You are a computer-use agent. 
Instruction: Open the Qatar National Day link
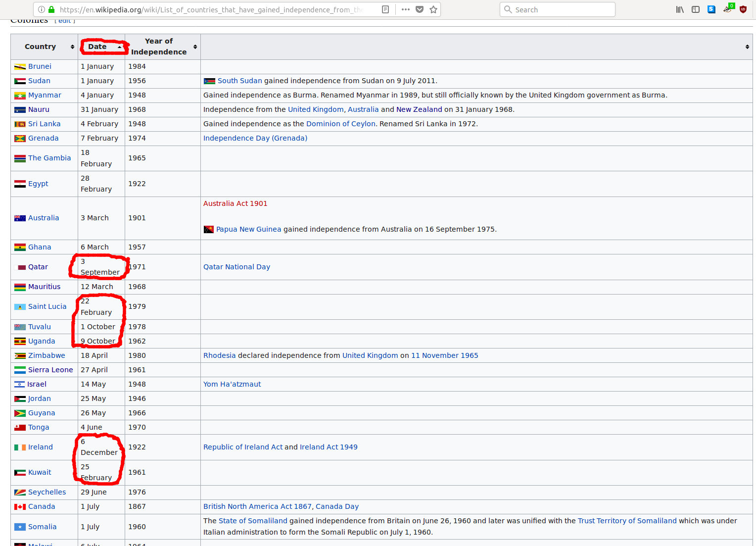[236, 267]
